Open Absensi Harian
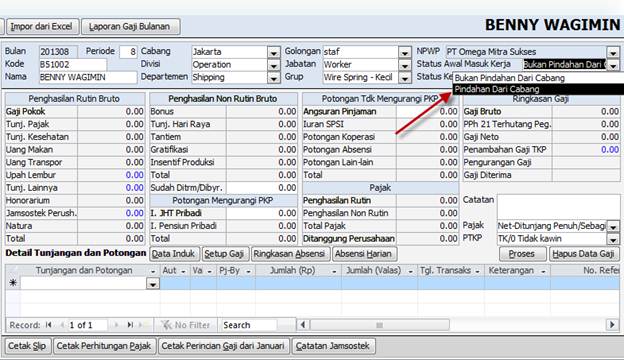 364,254
